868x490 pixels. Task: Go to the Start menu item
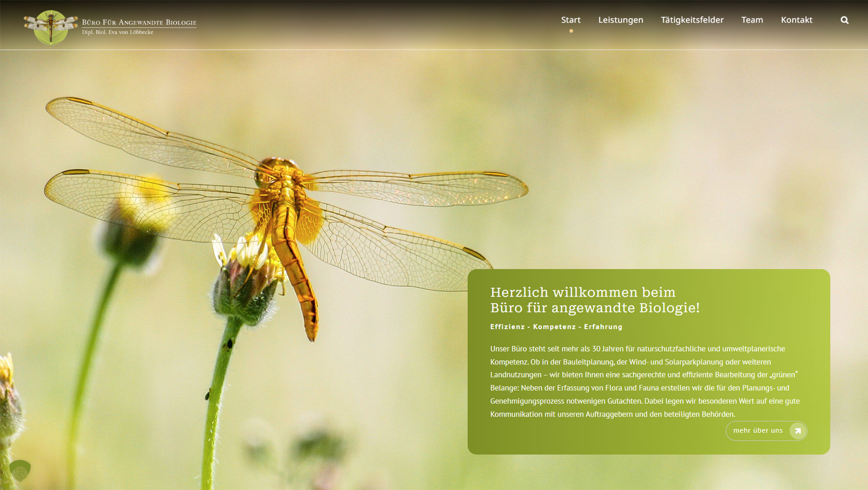point(571,20)
